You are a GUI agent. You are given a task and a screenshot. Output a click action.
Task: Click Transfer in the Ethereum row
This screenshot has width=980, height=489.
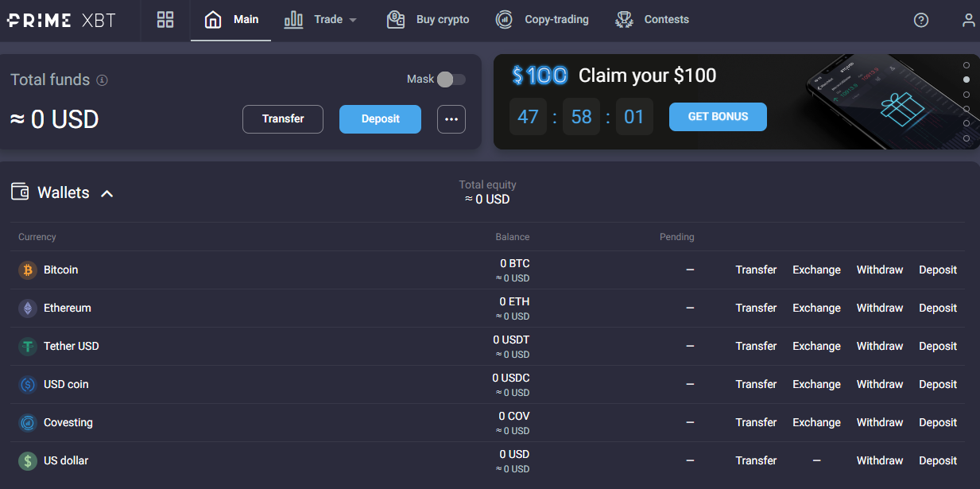click(756, 309)
